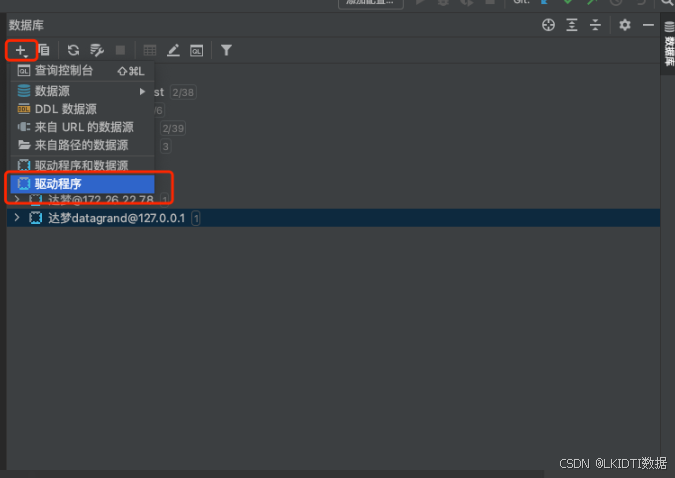Open the table editor grid icon
Screen dimensions: 675x478
click(x=149, y=50)
